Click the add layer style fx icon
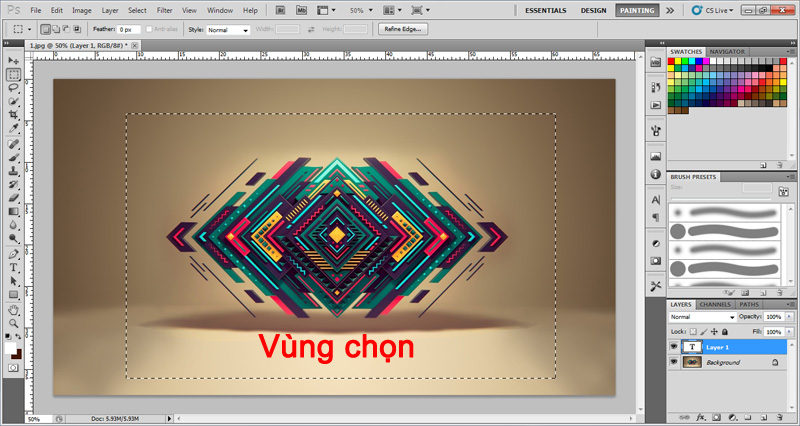 point(701,417)
